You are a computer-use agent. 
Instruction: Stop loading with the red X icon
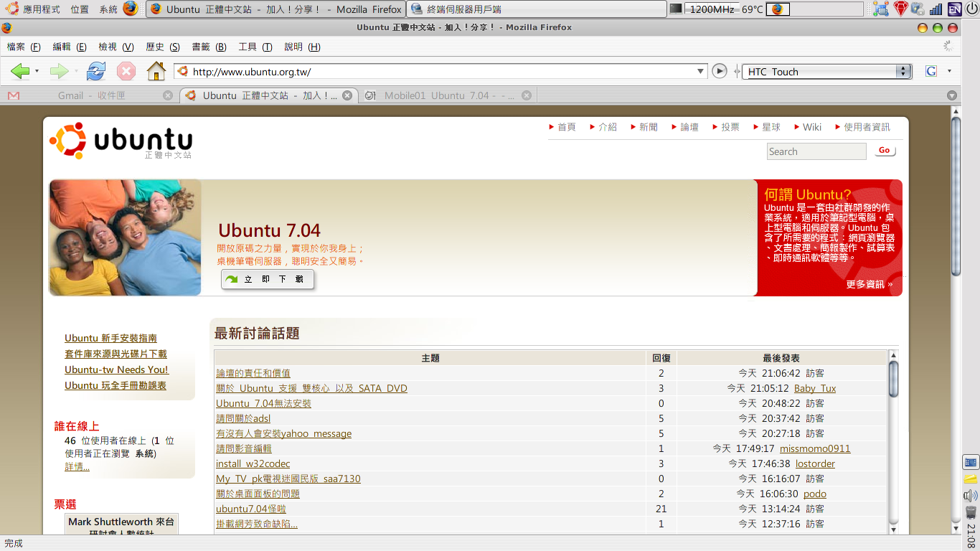coord(126,71)
